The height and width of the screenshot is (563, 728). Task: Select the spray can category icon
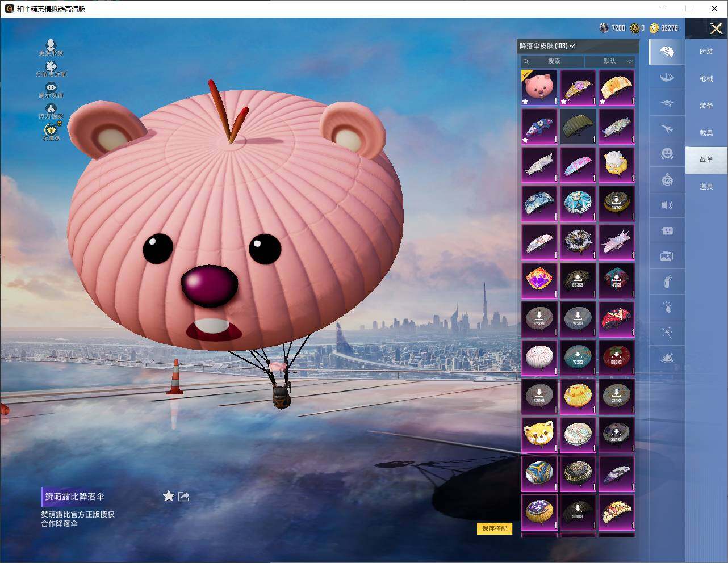[667, 281]
